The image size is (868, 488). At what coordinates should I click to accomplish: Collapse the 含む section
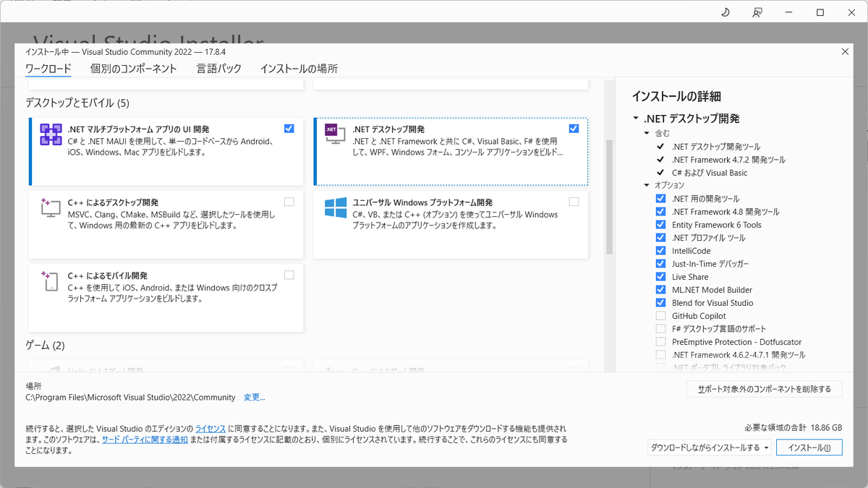[x=647, y=134]
